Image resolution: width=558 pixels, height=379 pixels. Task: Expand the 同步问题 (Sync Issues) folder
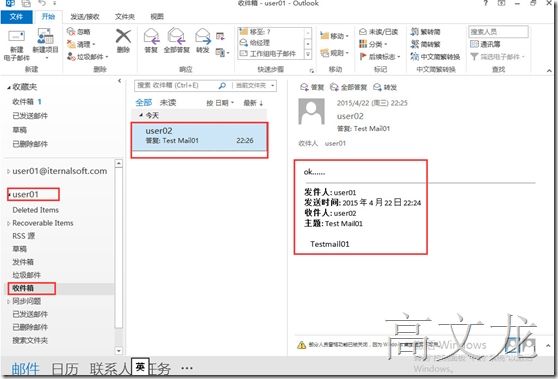coord(9,302)
